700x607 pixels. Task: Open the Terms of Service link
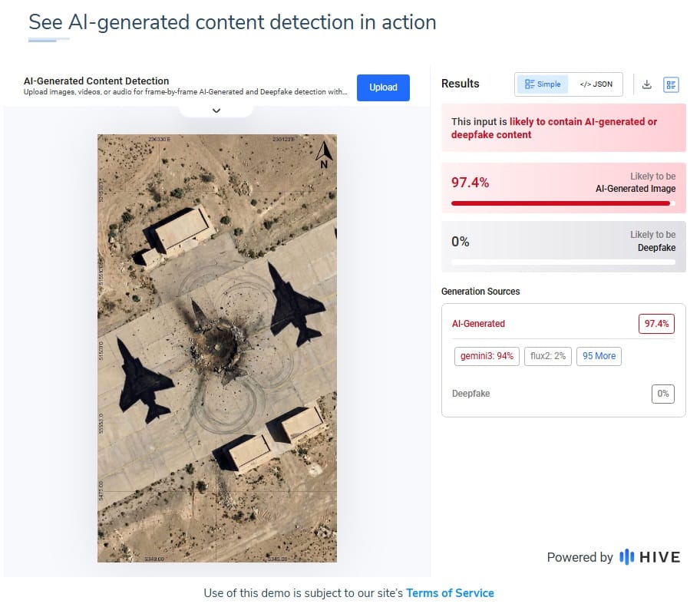tap(450, 593)
